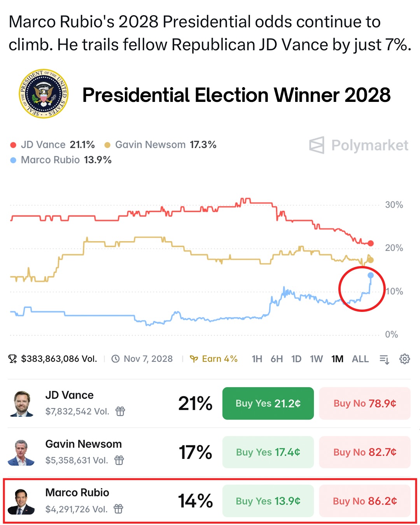Click the Presidential seal icon
Image resolution: width=420 pixels, height=525 pixels.
point(44,94)
